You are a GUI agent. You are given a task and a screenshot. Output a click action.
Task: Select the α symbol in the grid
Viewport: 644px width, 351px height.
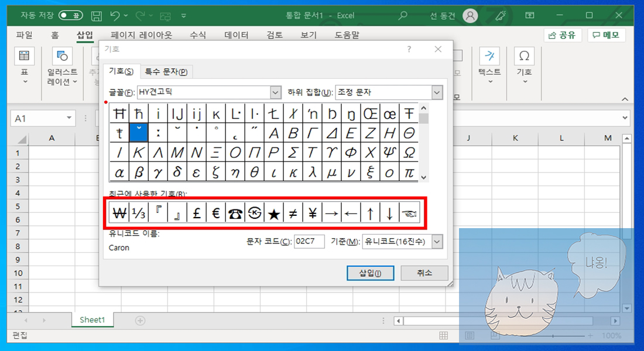point(119,173)
